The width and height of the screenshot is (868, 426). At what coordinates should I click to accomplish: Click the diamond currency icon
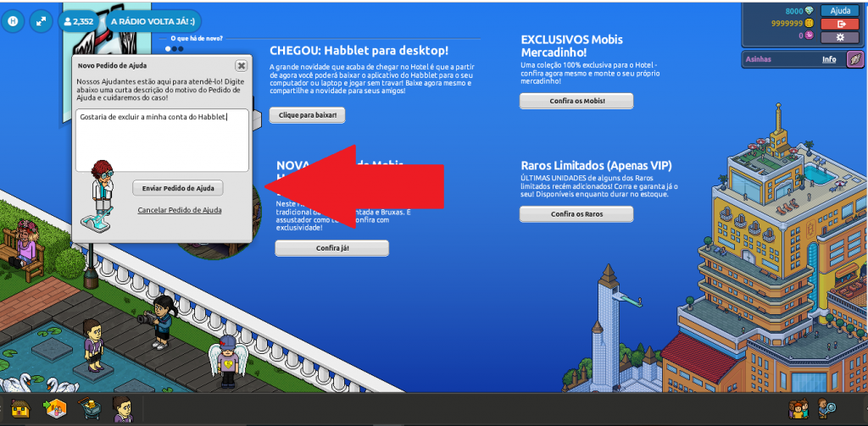(x=810, y=10)
